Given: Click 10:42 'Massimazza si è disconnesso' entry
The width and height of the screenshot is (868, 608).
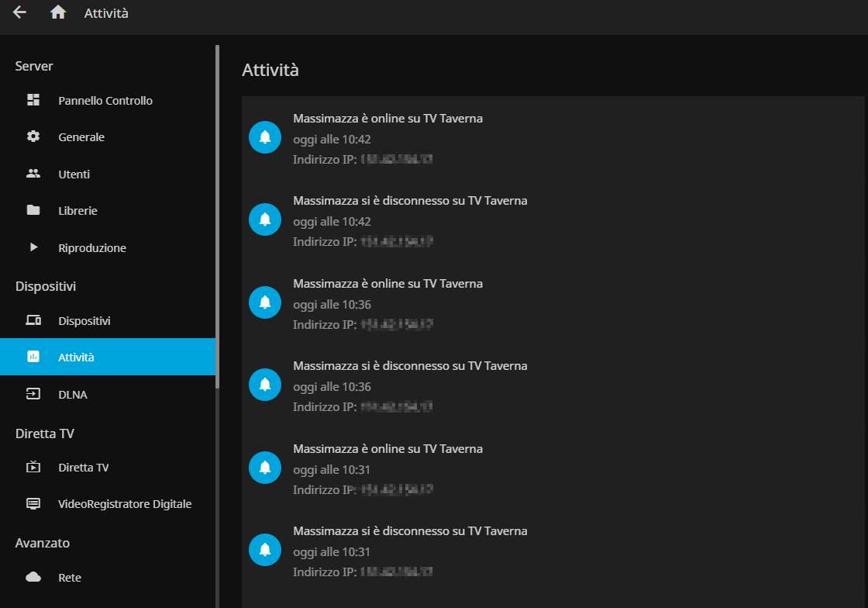Looking at the screenshot, I should pos(410,201).
